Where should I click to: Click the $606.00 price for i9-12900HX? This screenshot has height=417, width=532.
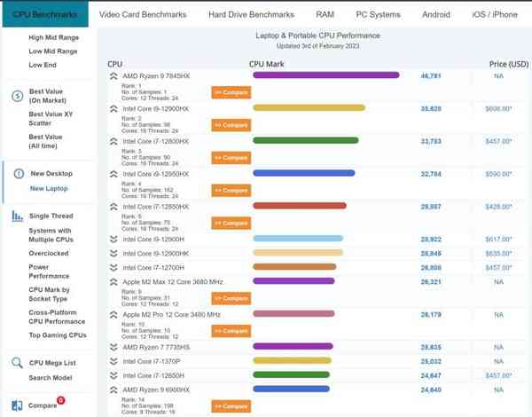(497, 108)
